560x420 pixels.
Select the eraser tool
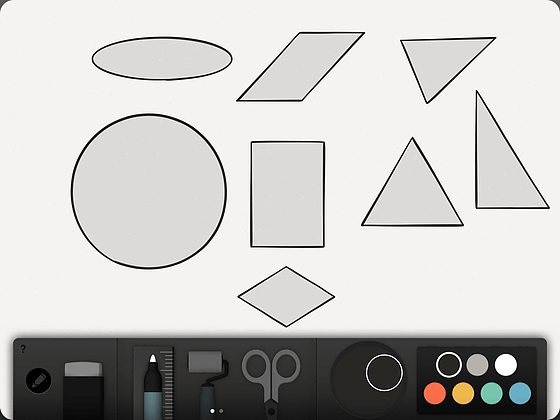(84, 390)
